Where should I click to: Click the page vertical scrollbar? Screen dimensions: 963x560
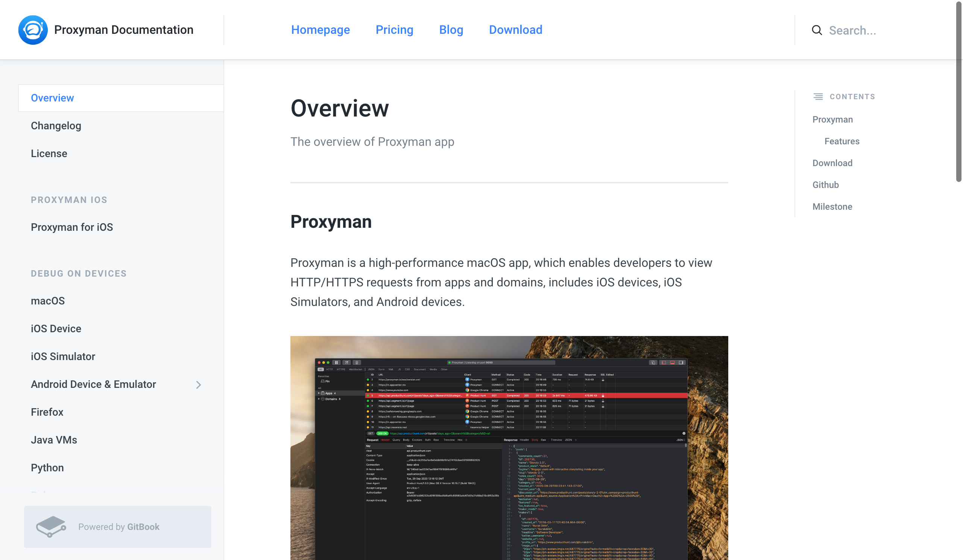point(959,92)
